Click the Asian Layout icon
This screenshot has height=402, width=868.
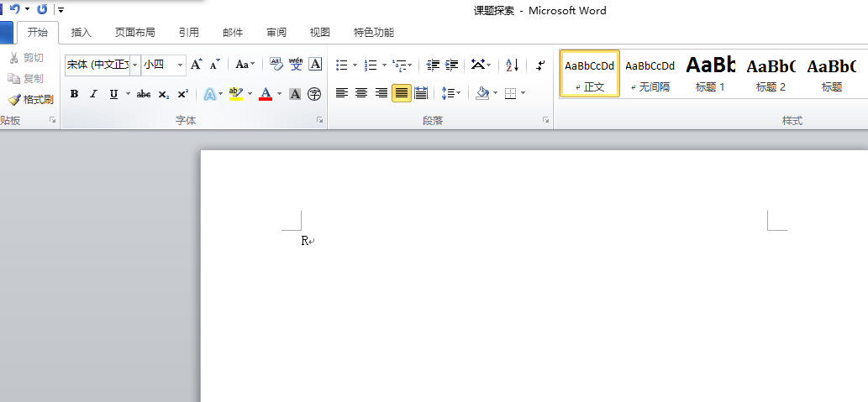point(478,65)
